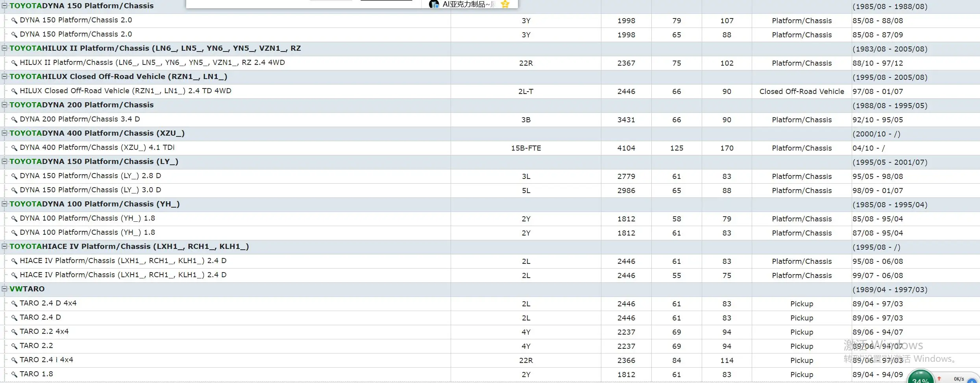
Task: Click displacement cell '4104'
Action: [x=626, y=148]
